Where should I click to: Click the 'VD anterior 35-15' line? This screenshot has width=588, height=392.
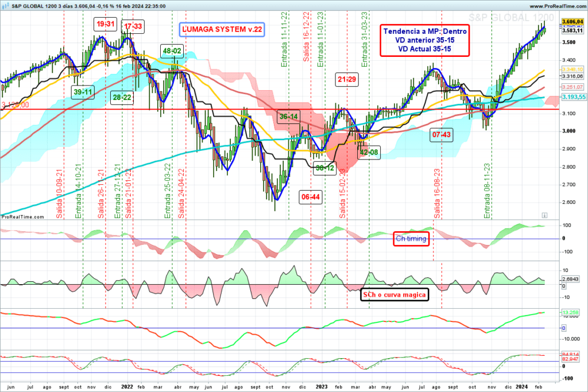click(425, 40)
